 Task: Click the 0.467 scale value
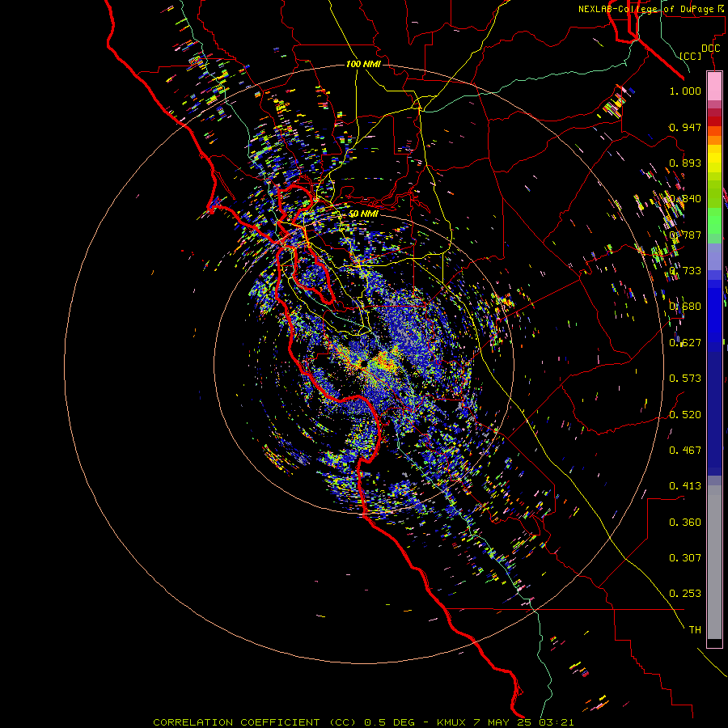coord(685,451)
